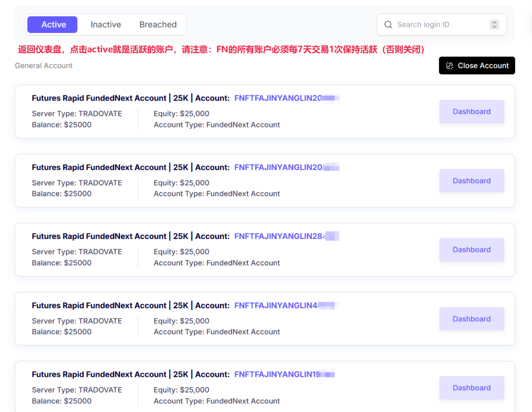Screen dimensions: 532x412
Task: Click Balance: $25000 in LIN4 card
Action: (62, 332)
